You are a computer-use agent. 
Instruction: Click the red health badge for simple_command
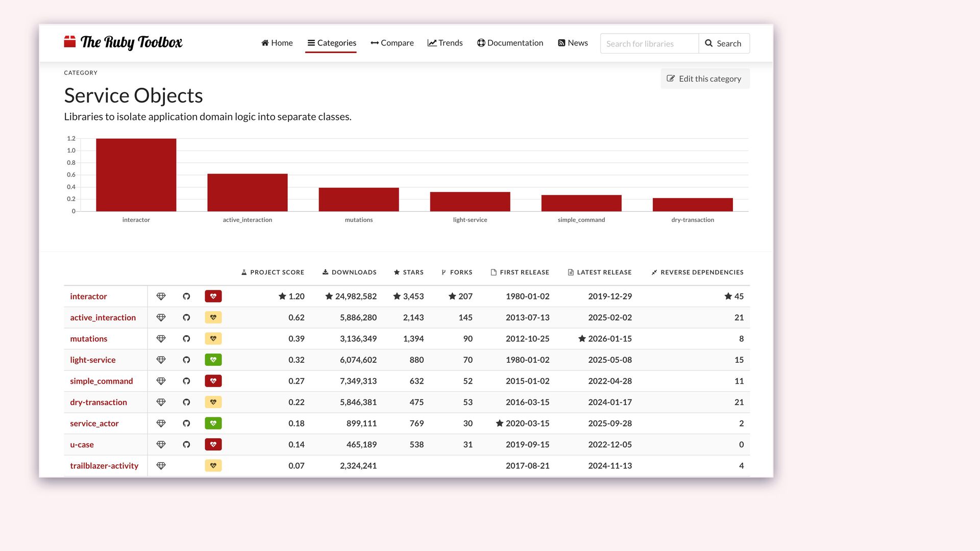click(213, 381)
